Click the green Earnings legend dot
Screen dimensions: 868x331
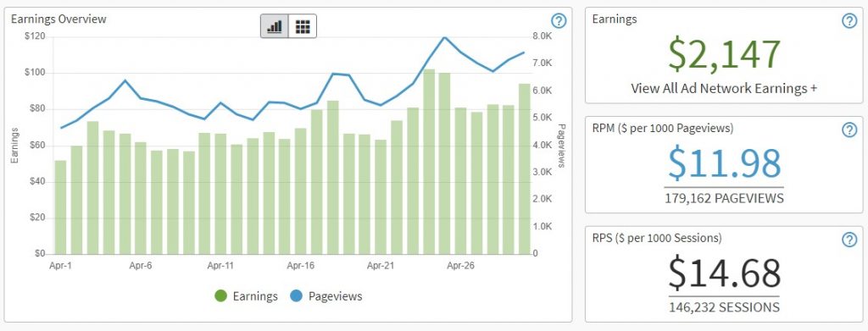221,296
